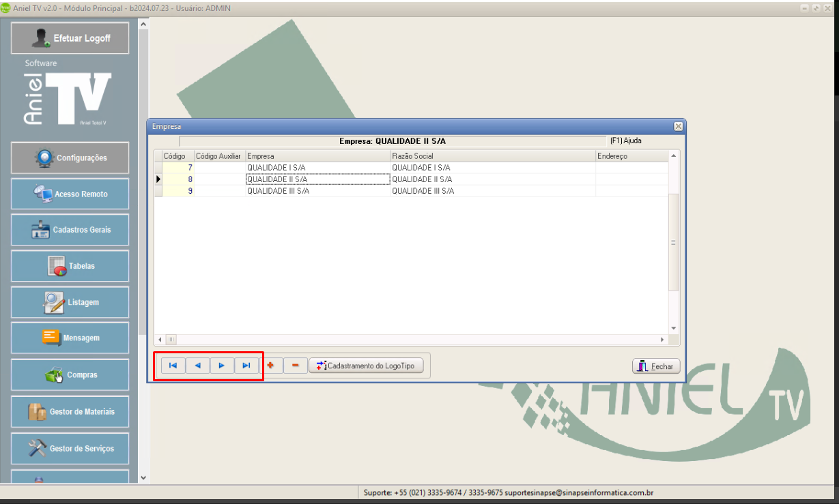Screen dimensions: 839x504
Task: Open Gestor de Materiais module
Action: tap(70, 412)
